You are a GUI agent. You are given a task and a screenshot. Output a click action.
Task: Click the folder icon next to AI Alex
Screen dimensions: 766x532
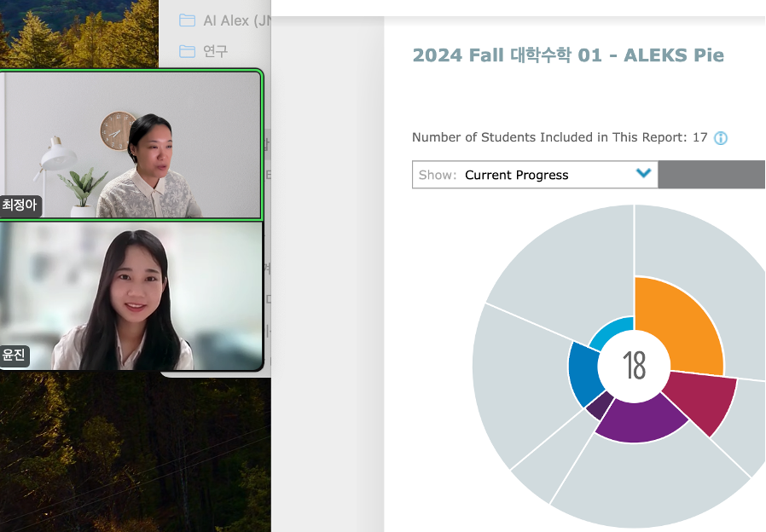click(187, 20)
